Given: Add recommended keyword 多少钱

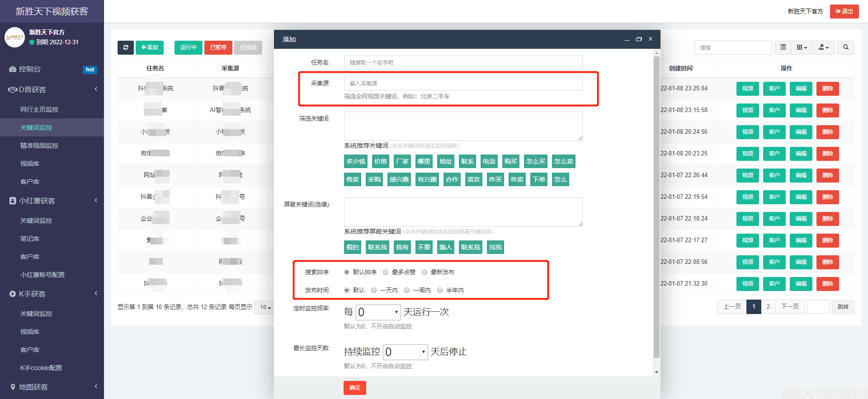Looking at the screenshot, I should click(355, 161).
